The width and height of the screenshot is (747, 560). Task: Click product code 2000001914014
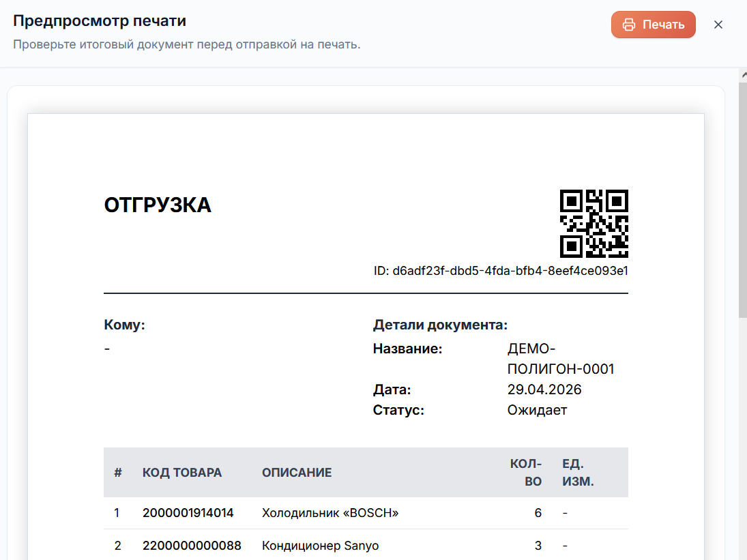(188, 513)
